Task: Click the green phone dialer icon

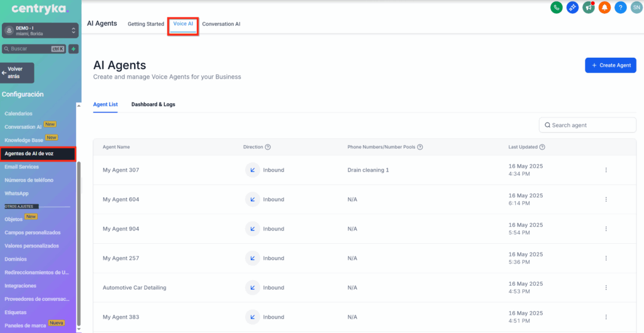Action: click(556, 8)
